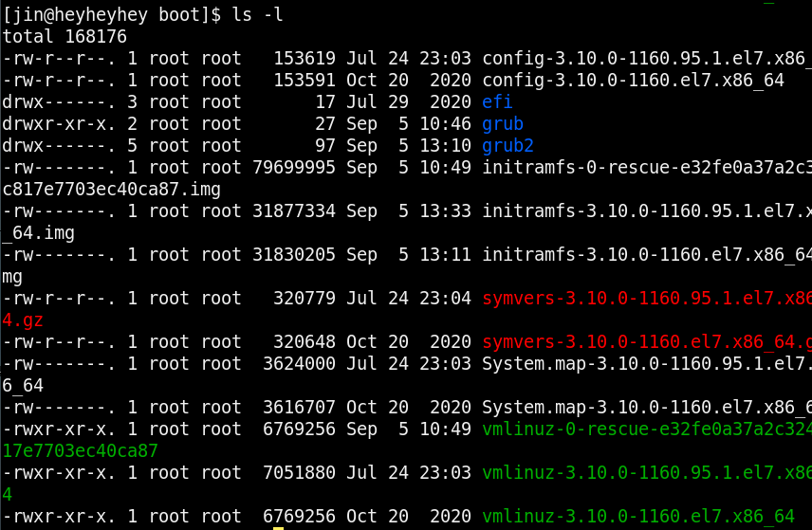Click file size 320648
The image size is (812, 530).
point(304,341)
